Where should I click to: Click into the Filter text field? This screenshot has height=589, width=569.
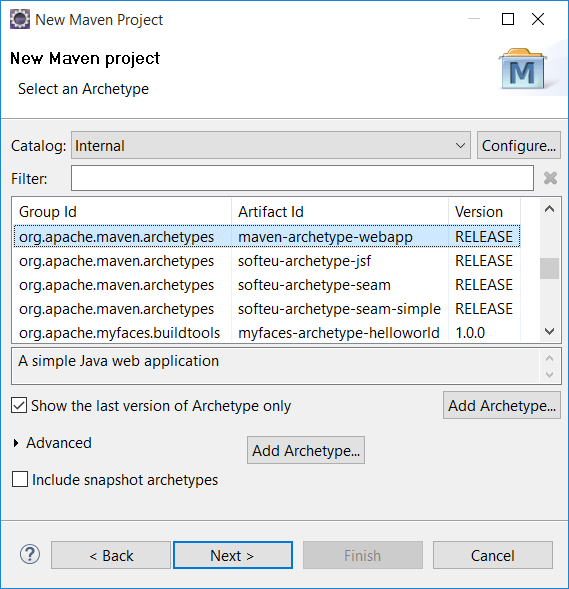click(302, 178)
